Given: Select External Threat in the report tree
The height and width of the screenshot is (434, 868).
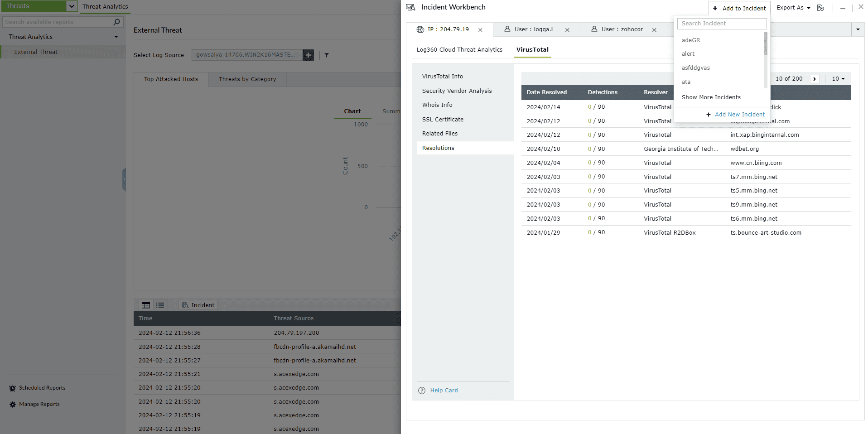Looking at the screenshot, I should pyautogui.click(x=63, y=52).
